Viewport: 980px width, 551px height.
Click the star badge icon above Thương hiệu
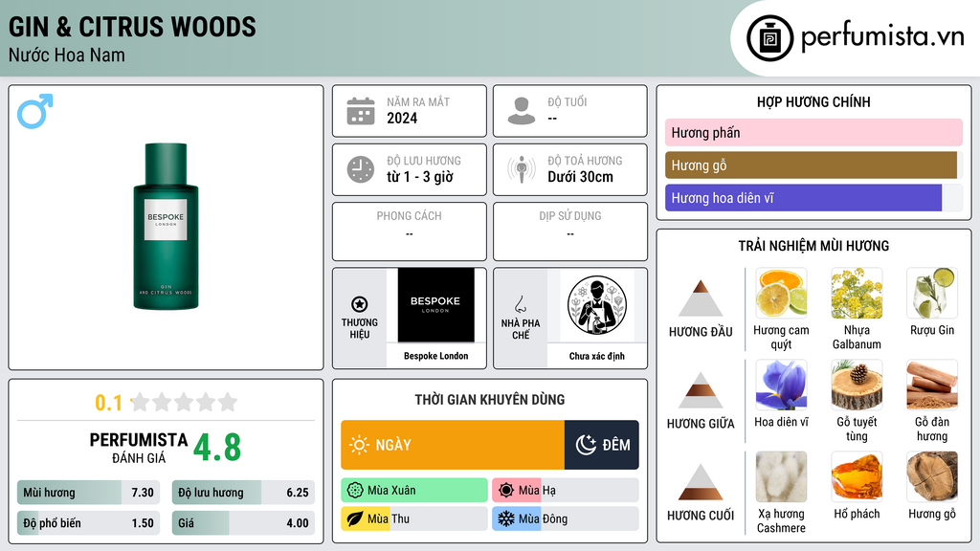360,304
